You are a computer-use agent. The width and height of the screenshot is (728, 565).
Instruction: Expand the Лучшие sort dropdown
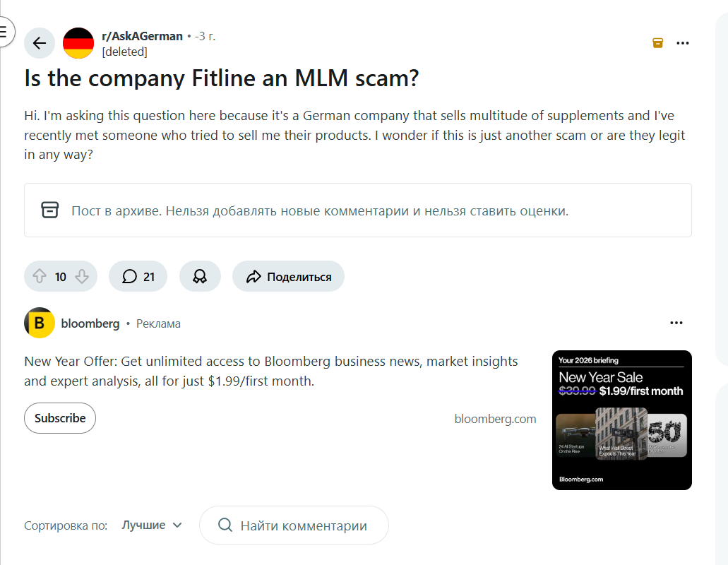click(x=152, y=525)
